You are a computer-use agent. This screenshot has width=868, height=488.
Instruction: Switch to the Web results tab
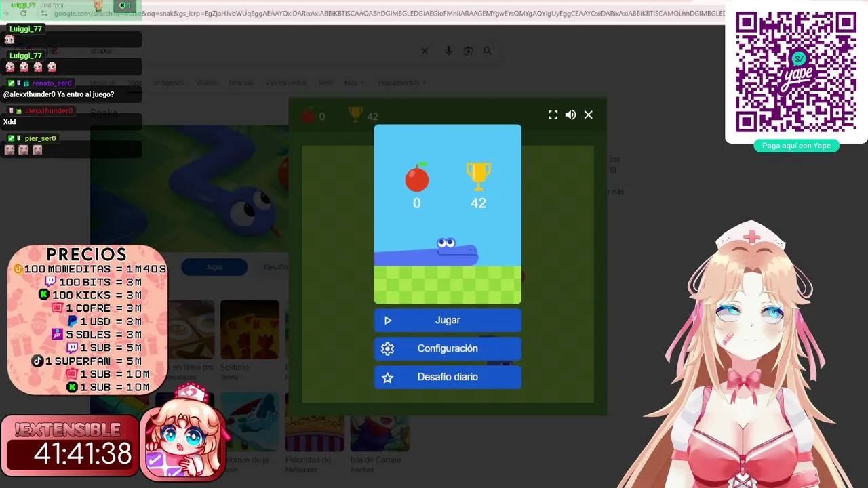point(325,83)
